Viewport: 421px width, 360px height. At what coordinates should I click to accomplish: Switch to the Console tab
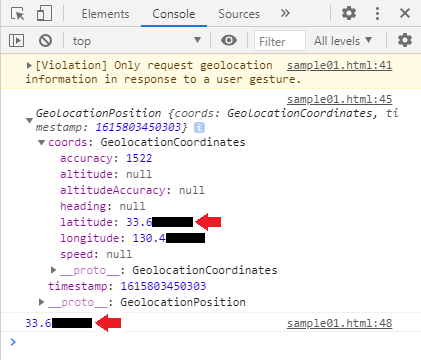tap(174, 14)
